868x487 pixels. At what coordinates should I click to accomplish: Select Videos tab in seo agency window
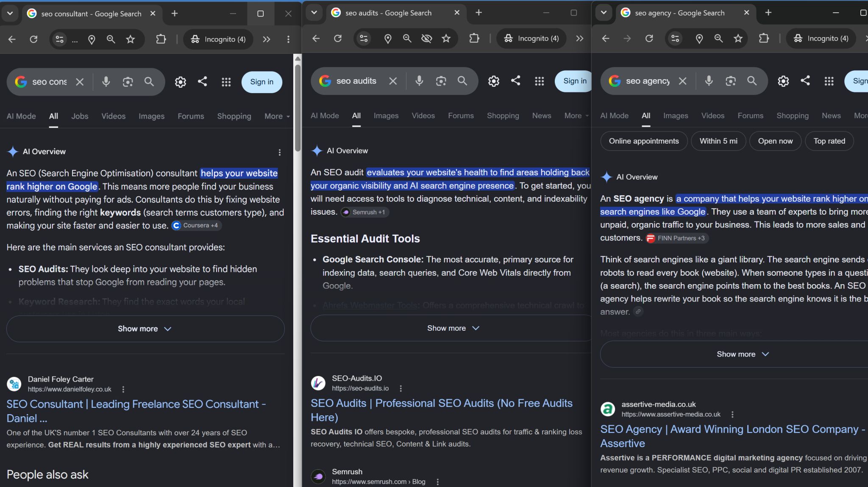point(713,116)
